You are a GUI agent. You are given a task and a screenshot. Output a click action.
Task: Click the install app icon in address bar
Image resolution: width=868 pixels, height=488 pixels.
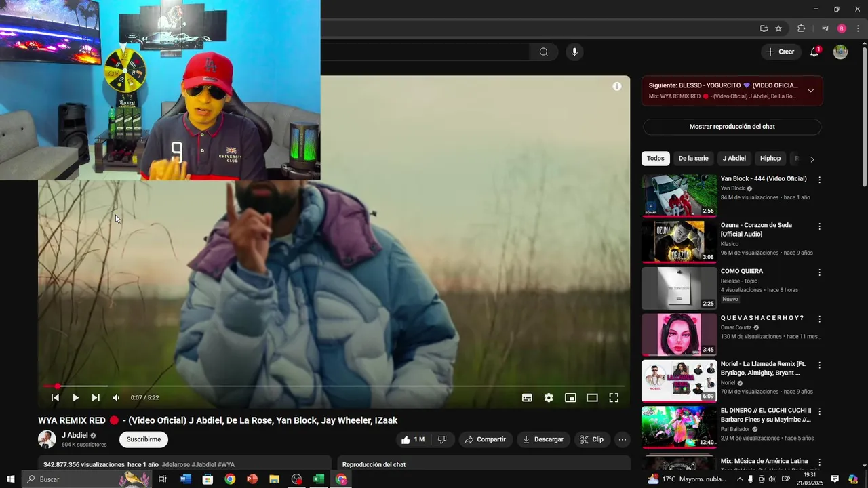(764, 28)
